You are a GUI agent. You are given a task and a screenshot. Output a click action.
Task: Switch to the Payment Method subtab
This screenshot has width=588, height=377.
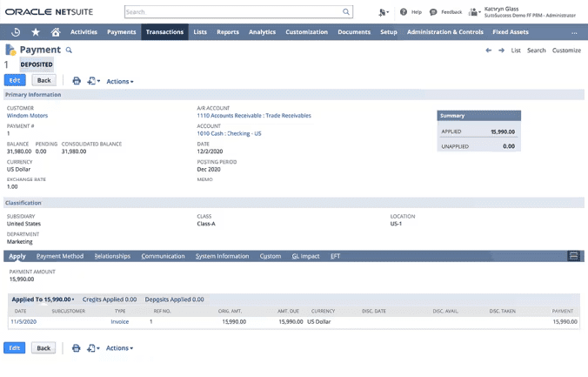click(60, 256)
